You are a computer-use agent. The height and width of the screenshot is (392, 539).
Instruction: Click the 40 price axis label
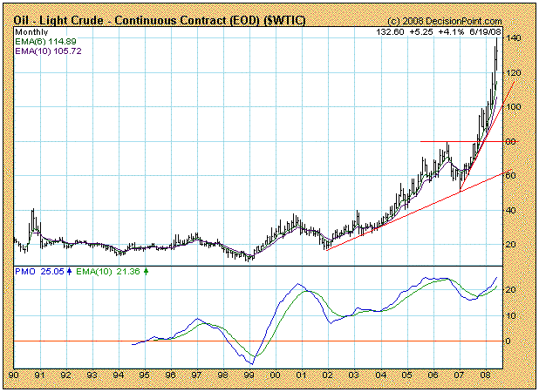511,210
